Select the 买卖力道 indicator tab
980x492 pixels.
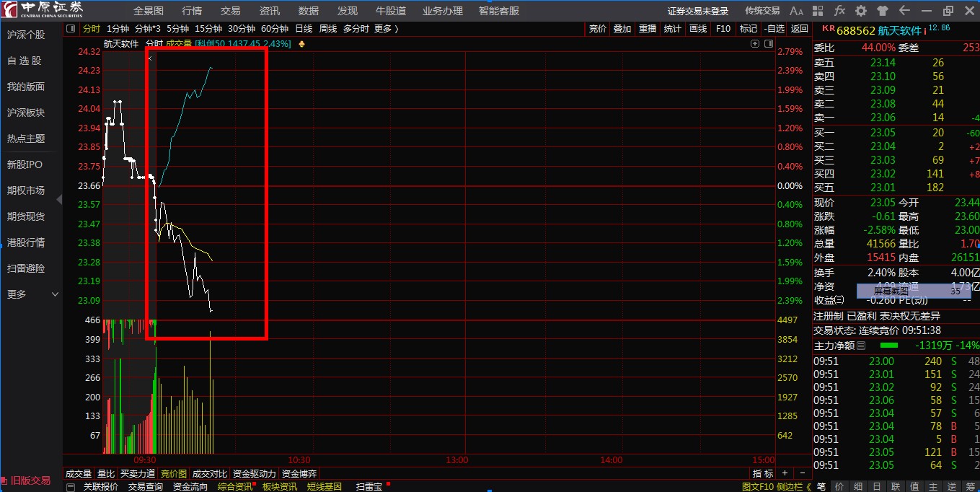tap(137, 474)
